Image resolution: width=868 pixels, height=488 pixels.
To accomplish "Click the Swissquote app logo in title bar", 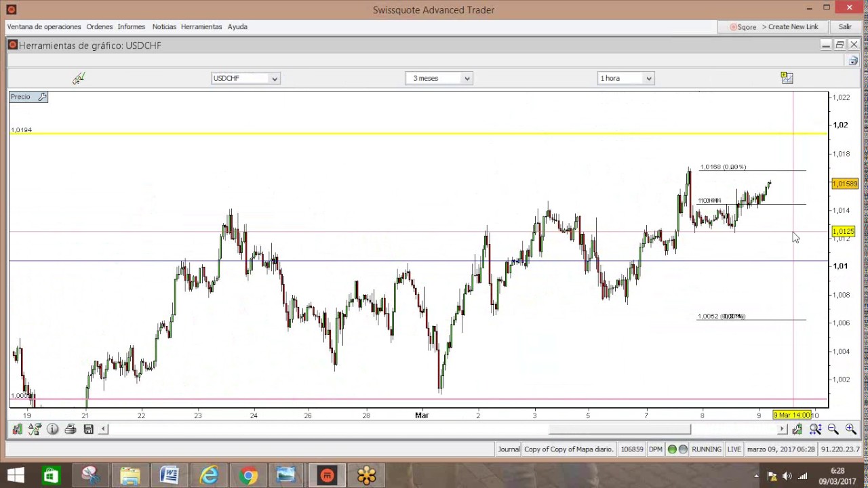I will (11, 9).
